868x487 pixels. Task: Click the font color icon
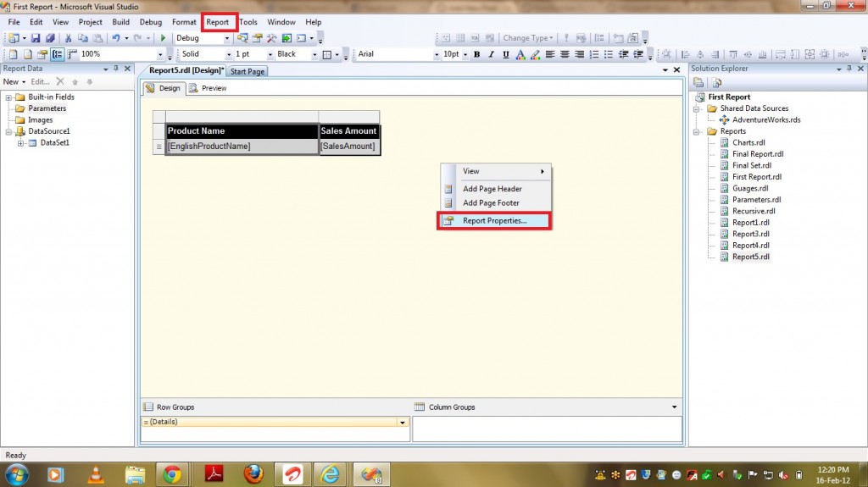(520, 54)
